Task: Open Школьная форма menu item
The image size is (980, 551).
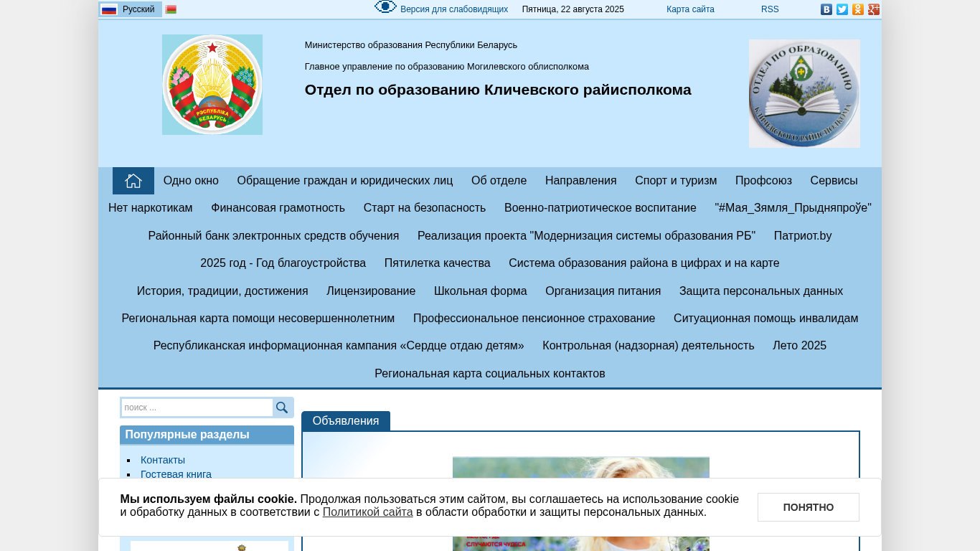Action: pos(481,291)
